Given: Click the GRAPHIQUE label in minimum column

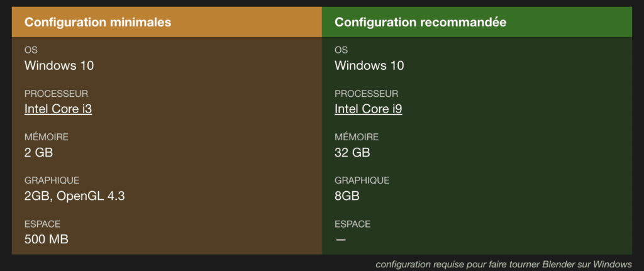Looking at the screenshot, I should tap(52, 180).
